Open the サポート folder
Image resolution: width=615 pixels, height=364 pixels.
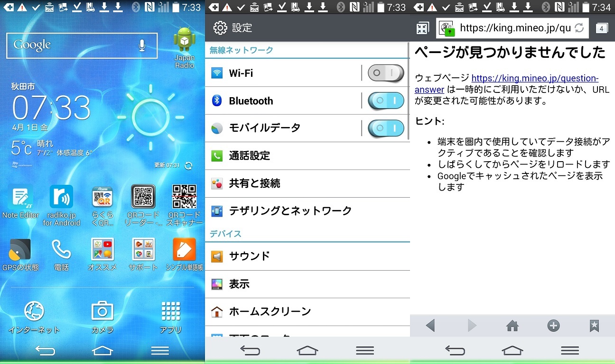[143, 255]
